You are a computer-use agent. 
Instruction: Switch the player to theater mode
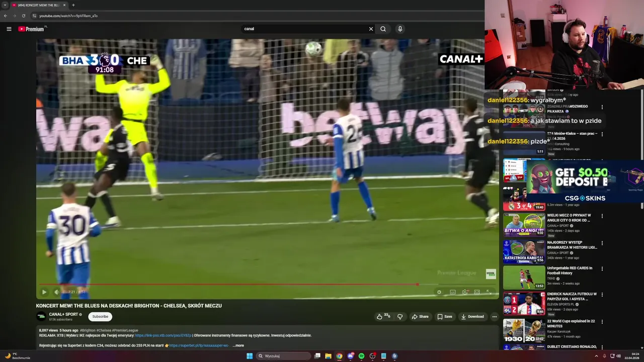point(476,292)
